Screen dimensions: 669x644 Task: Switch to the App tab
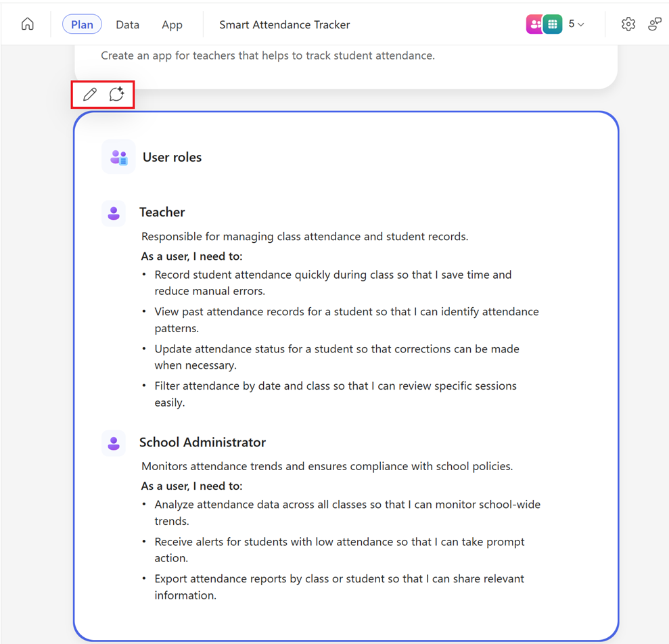[x=172, y=24]
